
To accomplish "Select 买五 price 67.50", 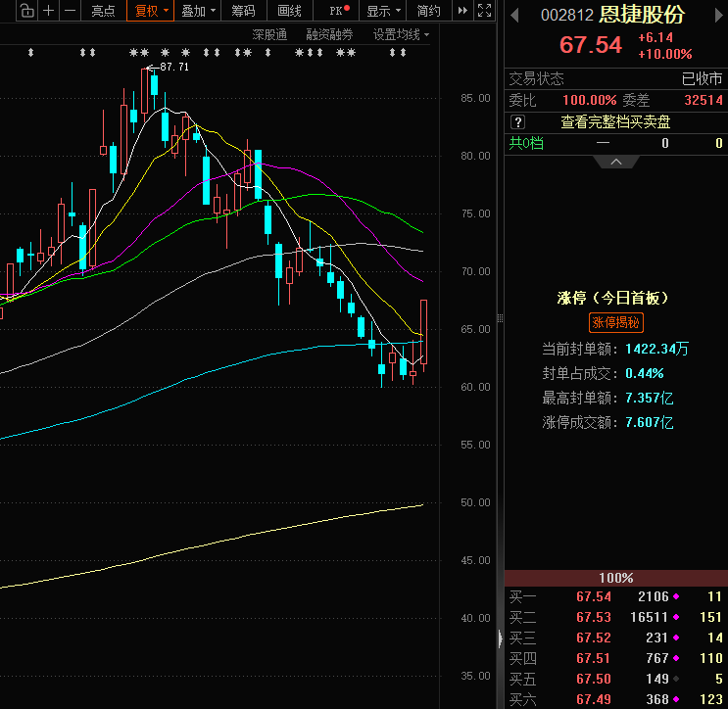I will (x=594, y=679).
